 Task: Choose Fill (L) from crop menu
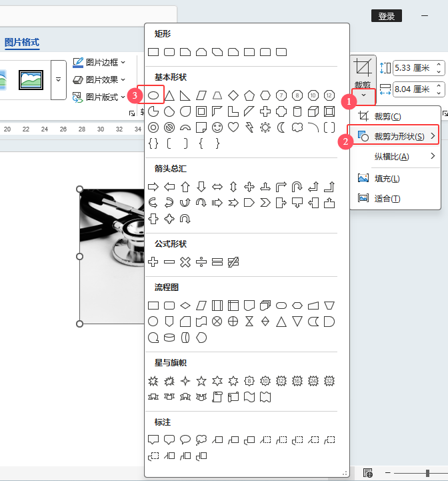pyautogui.click(x=395, y=179)
